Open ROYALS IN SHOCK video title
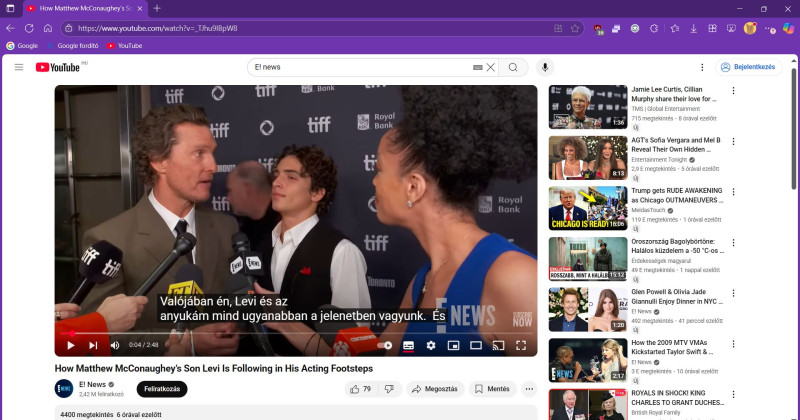Image resolution: width=800 pixels, height=420 pixels. tap(677, 398)
